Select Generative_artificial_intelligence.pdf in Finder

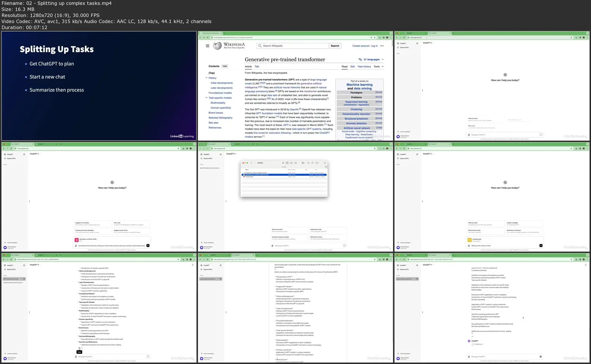point(284,173)
